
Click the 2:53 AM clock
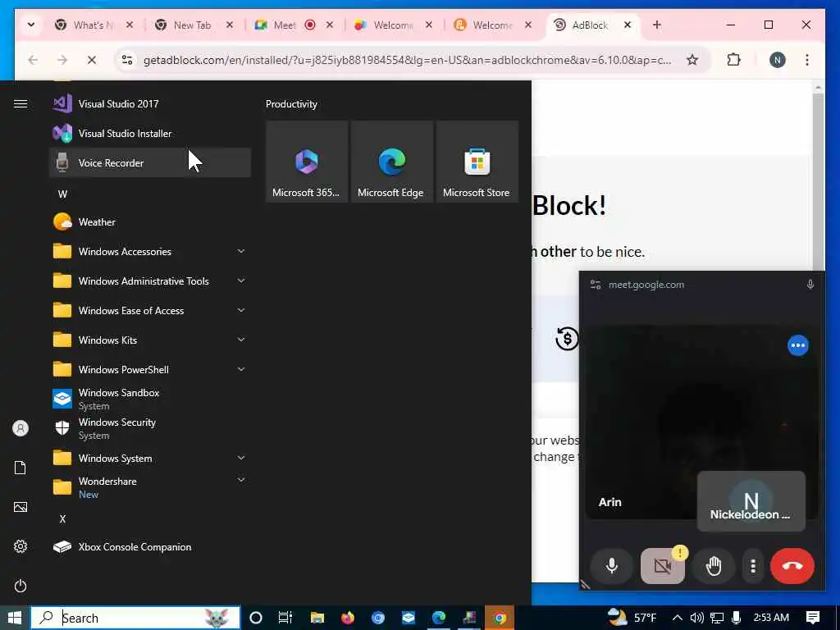point(771,618)
